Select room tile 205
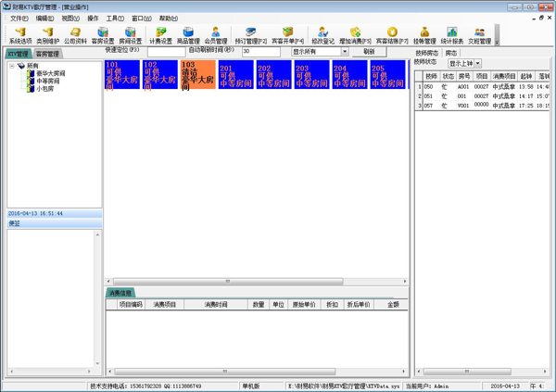 388,74
